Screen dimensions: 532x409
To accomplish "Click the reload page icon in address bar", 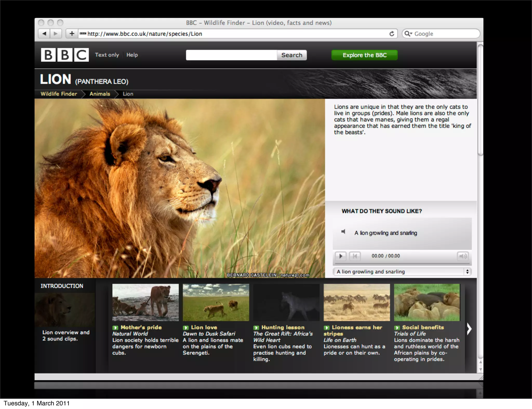I will pos(392,34).
